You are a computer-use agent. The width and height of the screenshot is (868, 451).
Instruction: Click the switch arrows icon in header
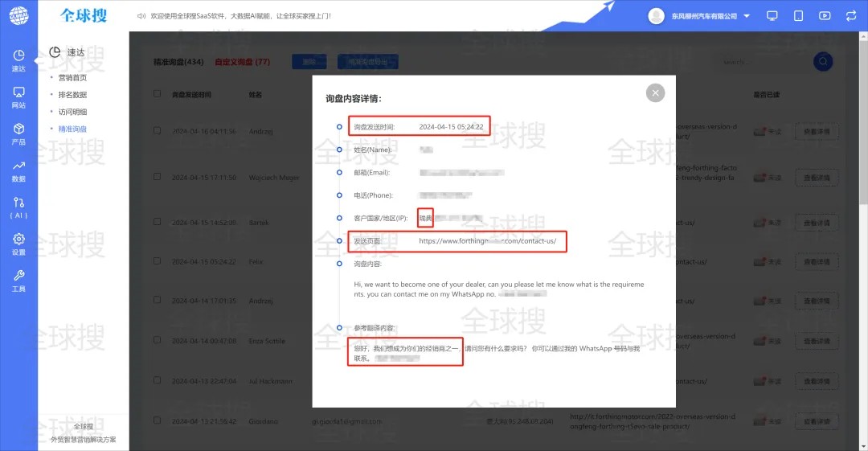(851, 15)
